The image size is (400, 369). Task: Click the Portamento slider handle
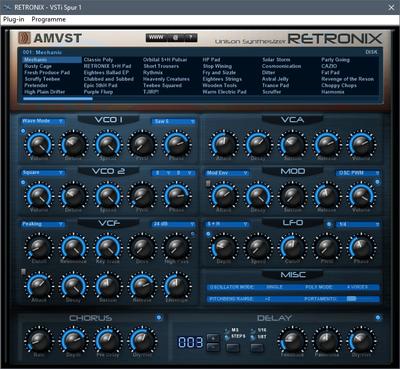(x=351, y=299)
